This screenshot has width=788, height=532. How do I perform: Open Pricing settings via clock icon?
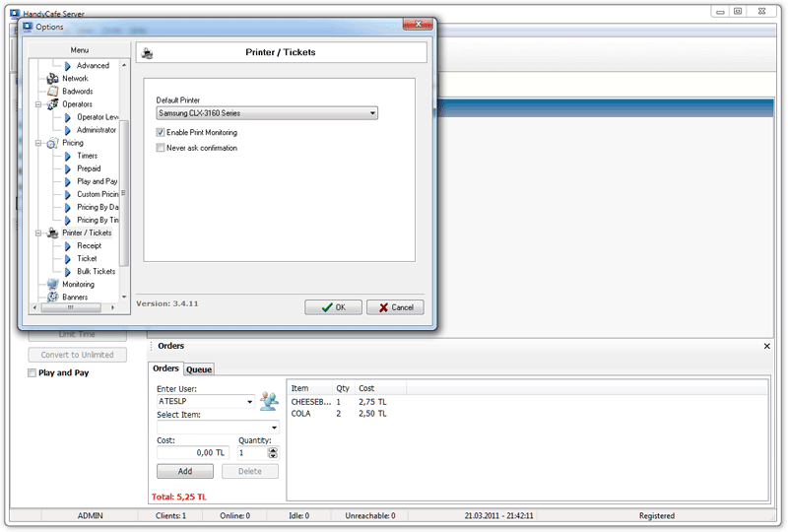coord(52,143)
